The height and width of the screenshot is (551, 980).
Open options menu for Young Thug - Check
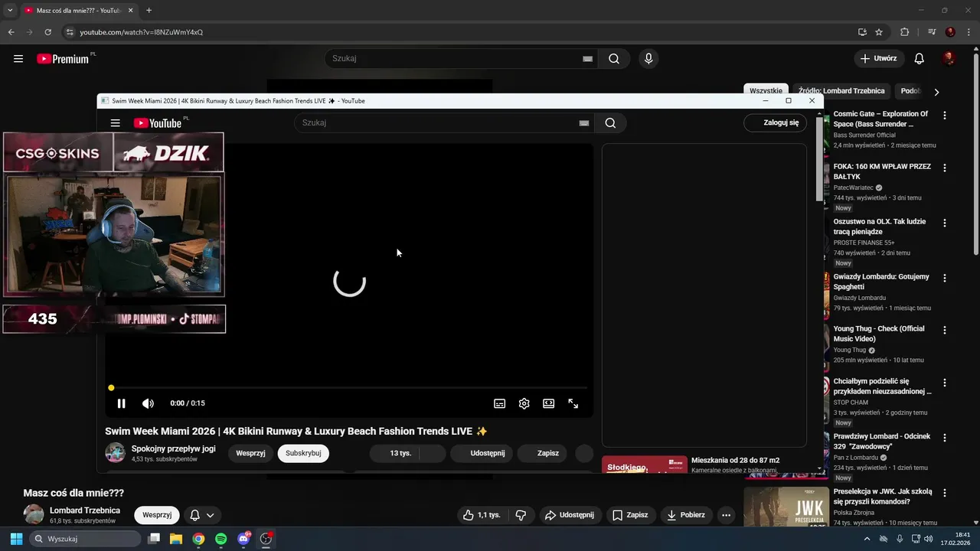click(x=945, y=330)
